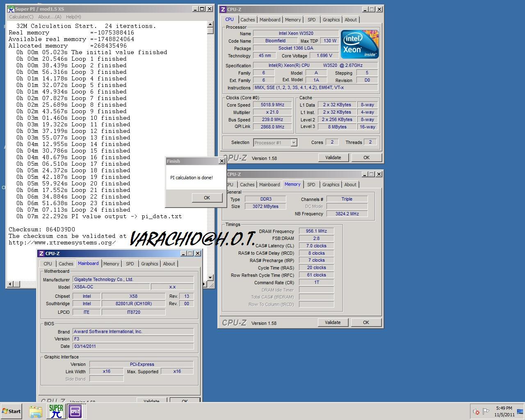Click Channels # Triple value
Image resolution: width=525 pixels, height=420 pixels.
pos(347,199)
